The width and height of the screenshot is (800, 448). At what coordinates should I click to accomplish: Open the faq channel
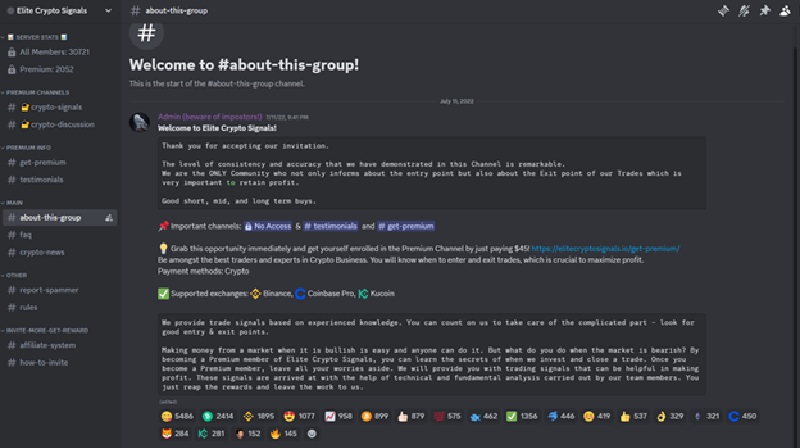pyautogui.click(x=26, y=235)
